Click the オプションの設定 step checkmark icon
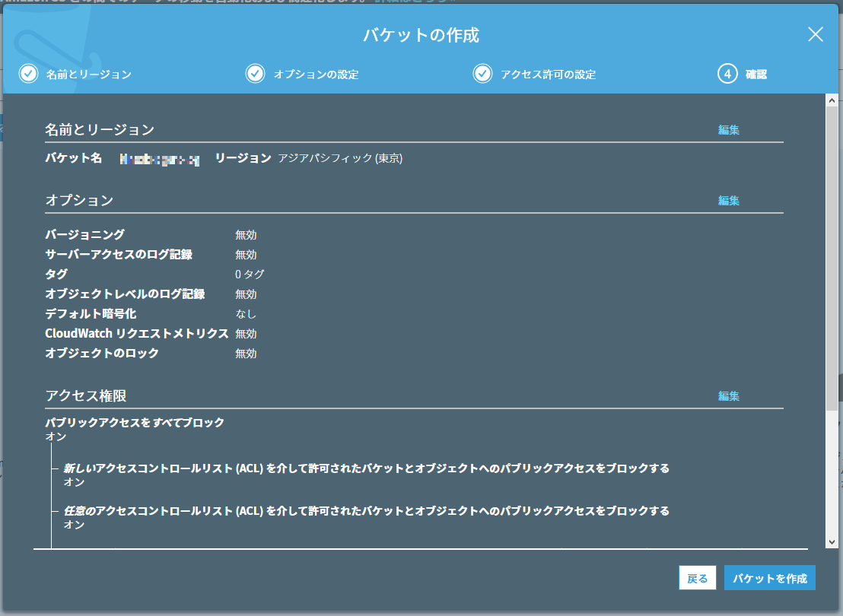This screenshot has height=616, width=843. [256, 74]
